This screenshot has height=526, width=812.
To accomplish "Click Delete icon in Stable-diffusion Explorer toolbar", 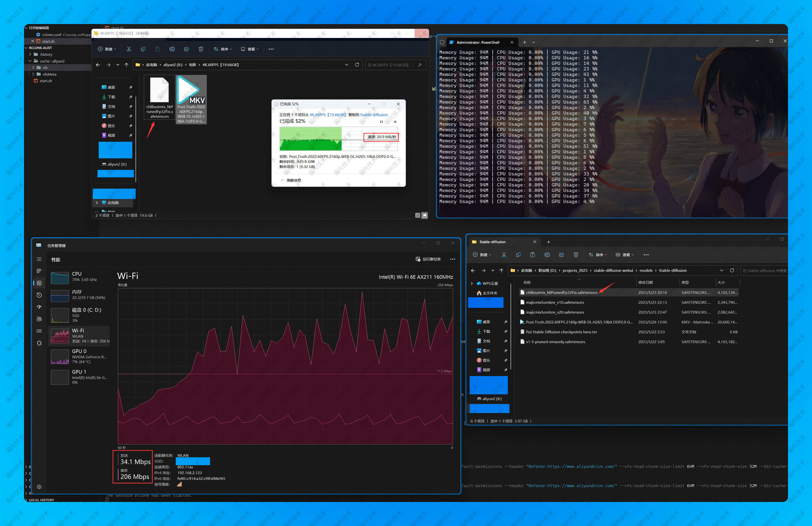I will point(576,255).
